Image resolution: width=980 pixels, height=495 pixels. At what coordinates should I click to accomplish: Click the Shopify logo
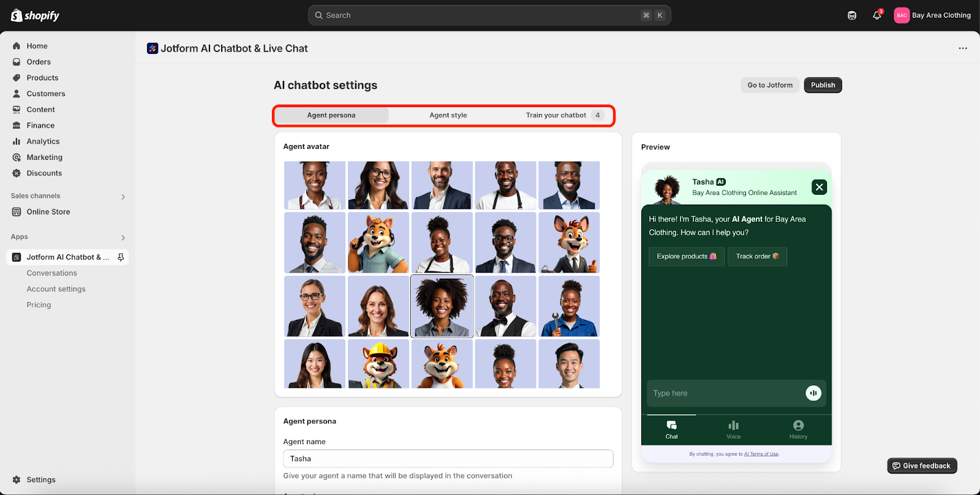click(35, 15)
